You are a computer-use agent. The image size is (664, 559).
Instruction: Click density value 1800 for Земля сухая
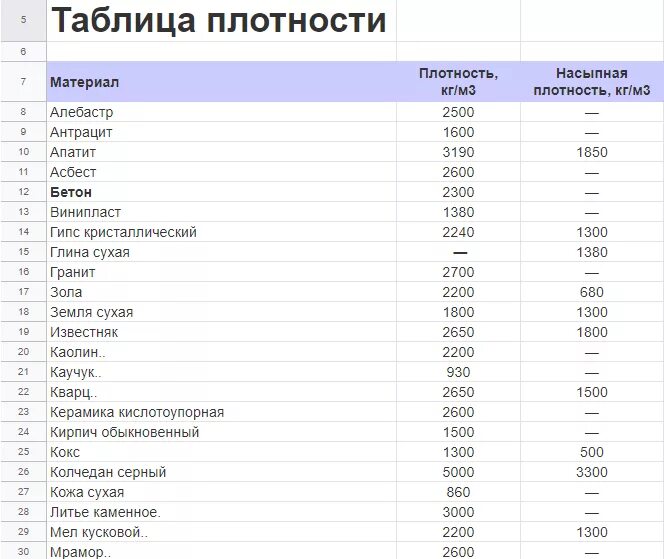(458, 312)
